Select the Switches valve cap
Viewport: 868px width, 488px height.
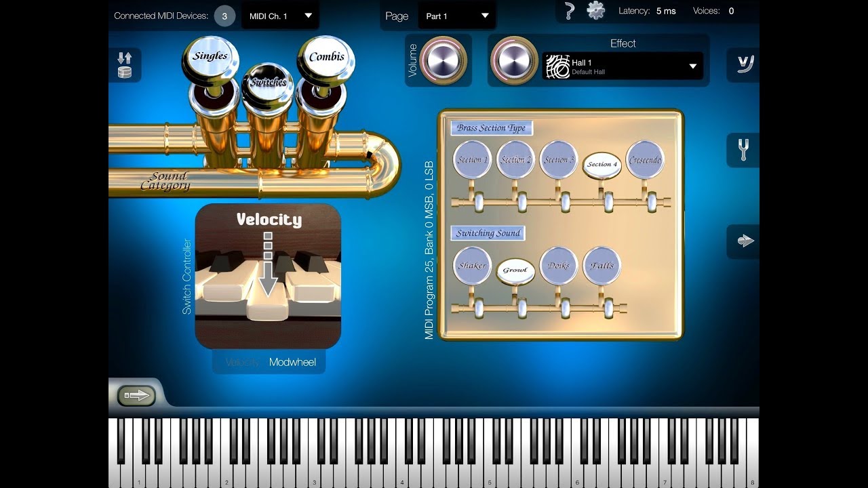(x=267, y=85)
